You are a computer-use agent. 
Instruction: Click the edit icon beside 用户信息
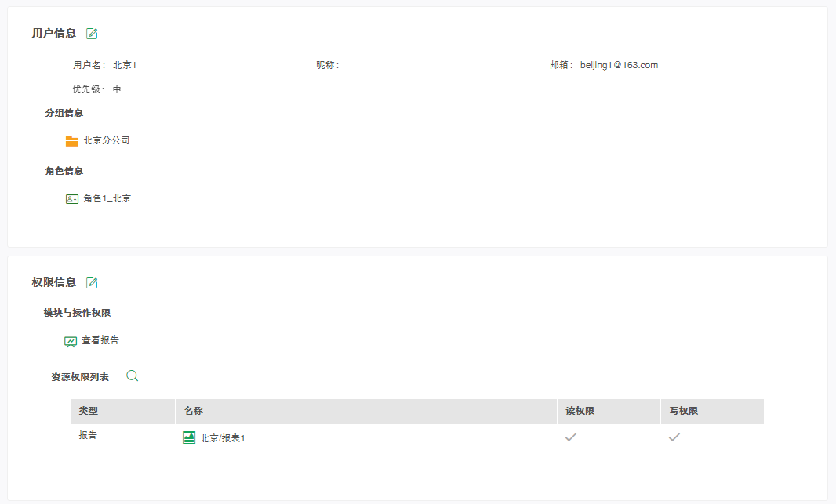[x=92, y=33]
